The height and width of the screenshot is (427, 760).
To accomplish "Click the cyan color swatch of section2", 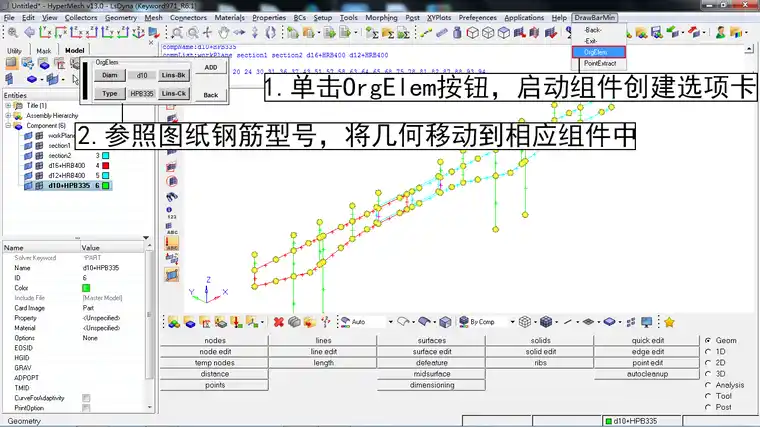I will pos(105,156).
